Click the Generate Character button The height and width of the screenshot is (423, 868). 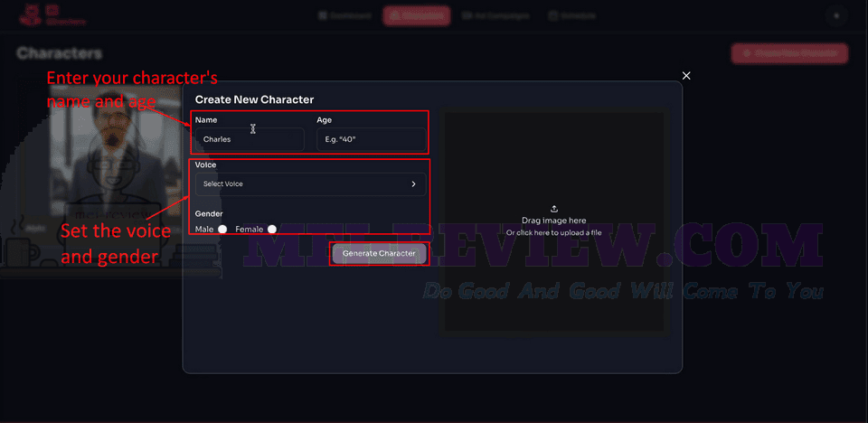click(379, 254)
